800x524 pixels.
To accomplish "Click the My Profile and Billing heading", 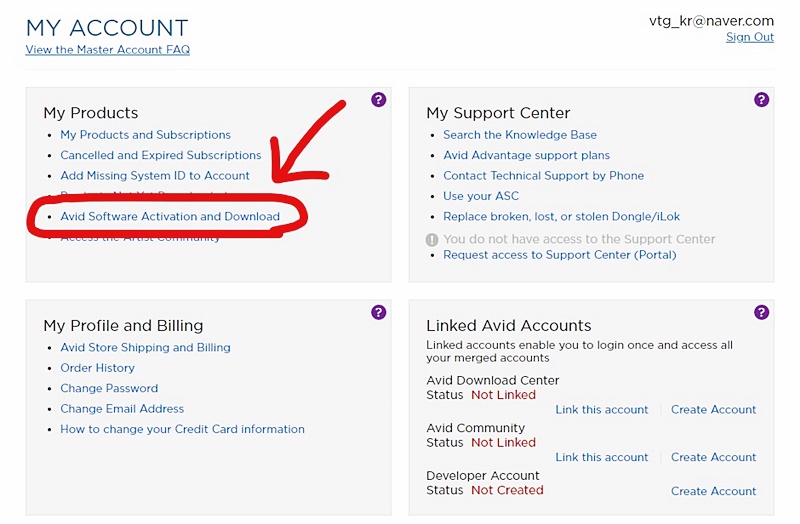I will tap(123, 326).
